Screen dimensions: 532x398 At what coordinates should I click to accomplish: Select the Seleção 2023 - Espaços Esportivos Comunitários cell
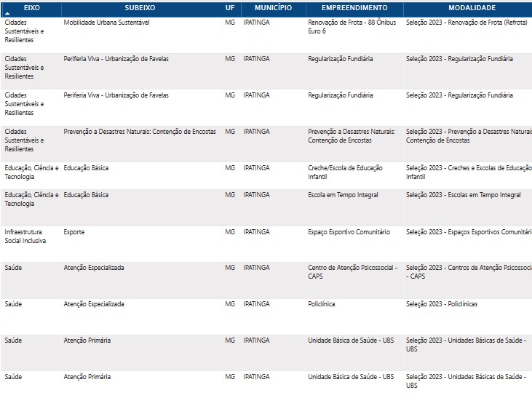(468, 232)
